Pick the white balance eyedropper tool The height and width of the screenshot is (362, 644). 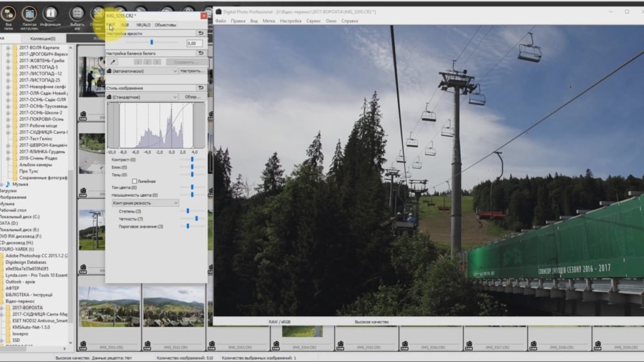[113, 62]
